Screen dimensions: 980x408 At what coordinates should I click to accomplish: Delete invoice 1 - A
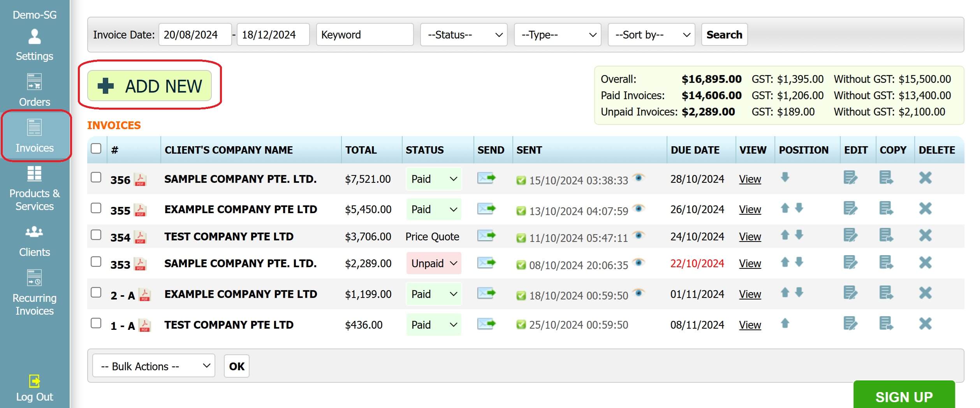[925, 324]
